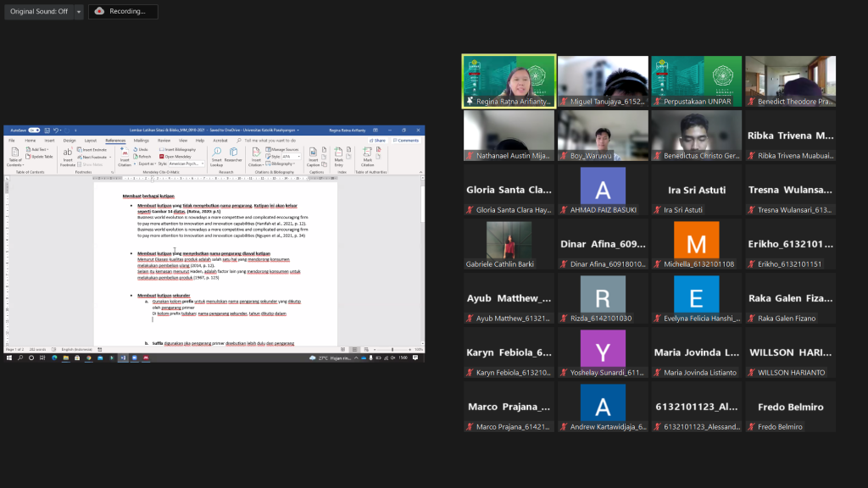Click the Researcher icon
The height and width of the screenshot is (488, 868).
[233, 153]
